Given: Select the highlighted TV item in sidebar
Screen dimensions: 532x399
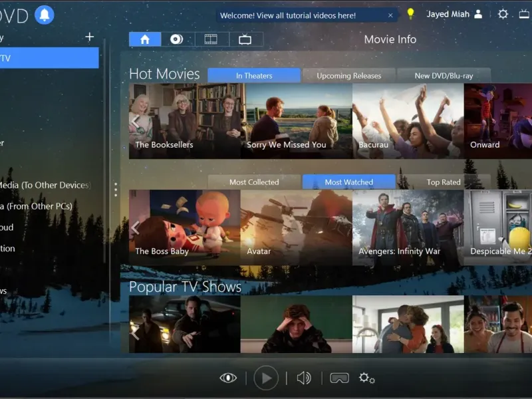Looking at the screenshot, I should pos(49,58).
